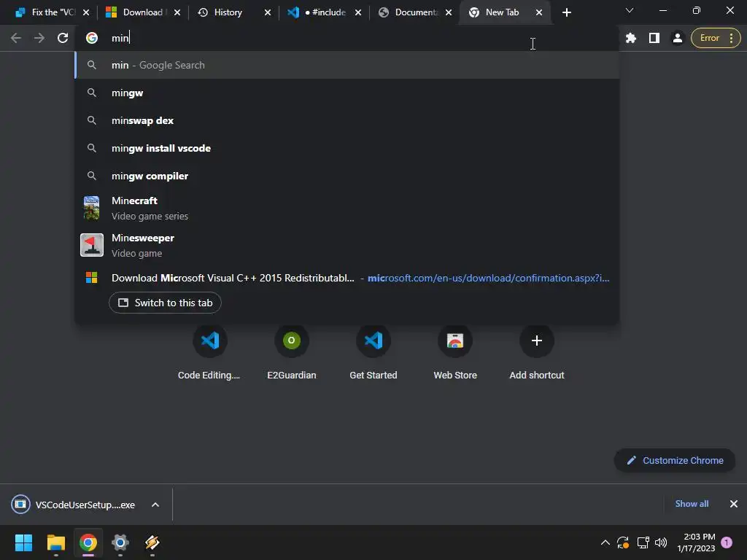Select the minswap dex suggestion

(347, 120)
